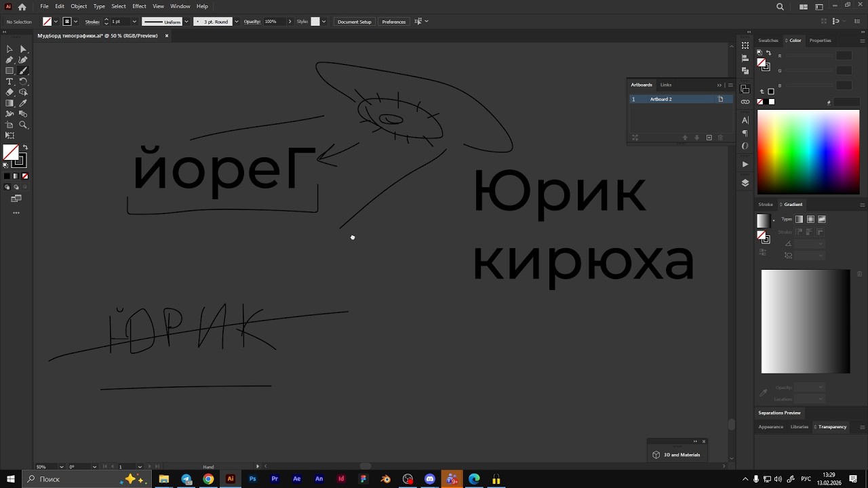Screen dimensions: 868x488
Task: Select the Type tool
Action: pyautogui.click(x=9, y=81)
